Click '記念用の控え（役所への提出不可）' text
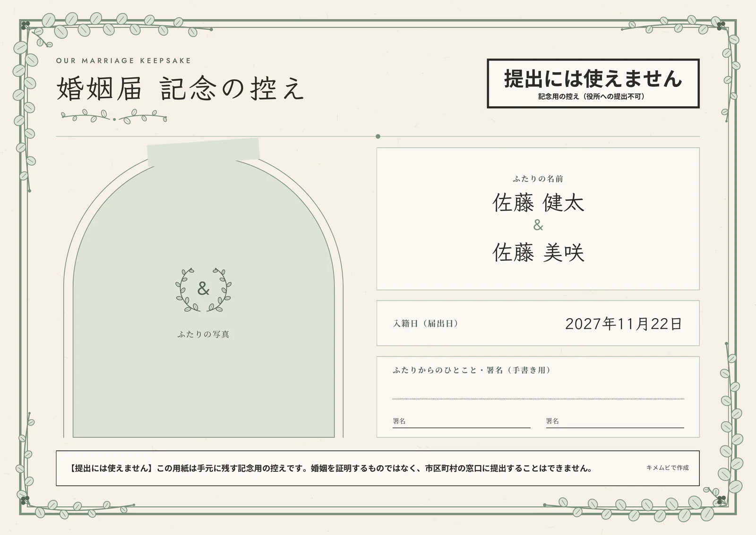 coord(593,96)
